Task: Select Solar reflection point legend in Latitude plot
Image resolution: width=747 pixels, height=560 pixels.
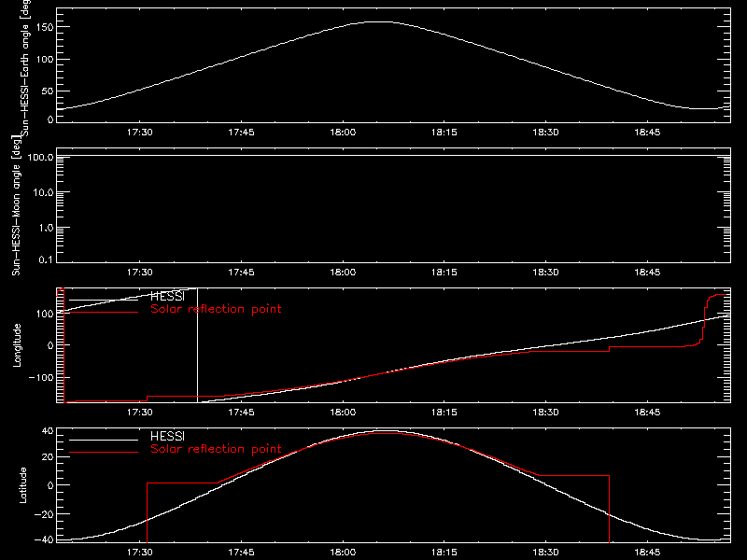Action: point(216,449)
